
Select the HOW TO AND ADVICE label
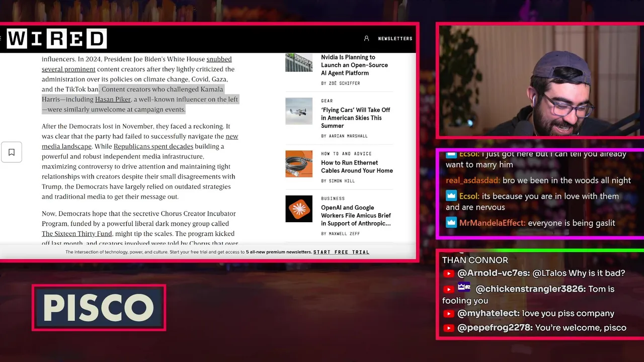346,154
